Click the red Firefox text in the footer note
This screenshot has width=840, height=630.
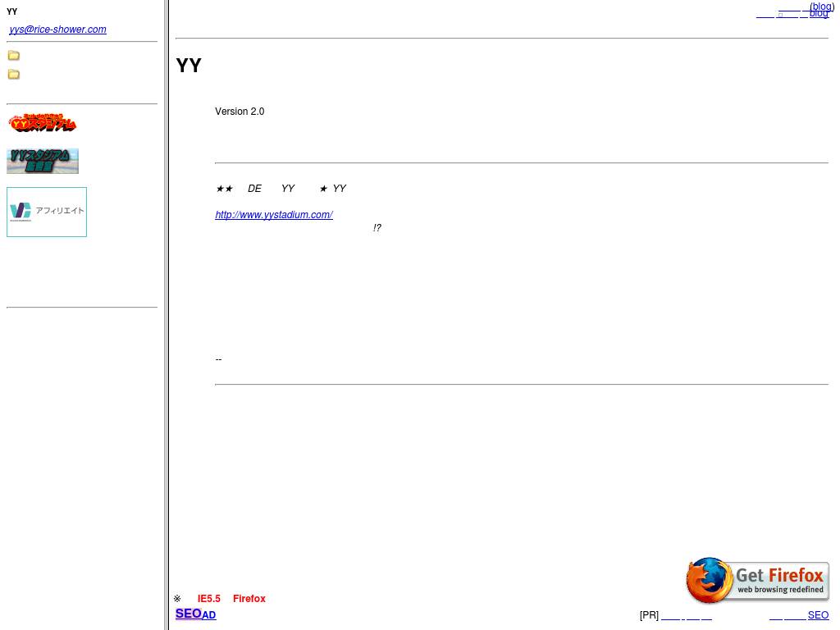[249, 599]
